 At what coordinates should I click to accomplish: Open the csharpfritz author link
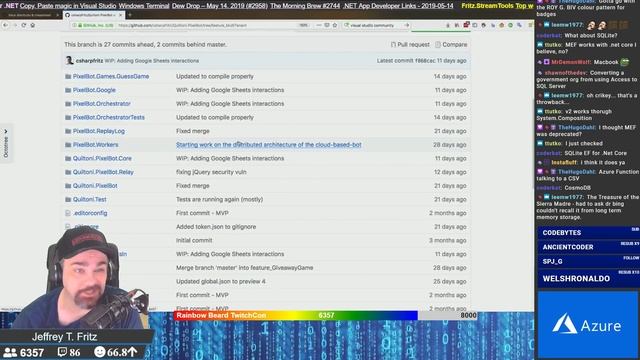89,61
